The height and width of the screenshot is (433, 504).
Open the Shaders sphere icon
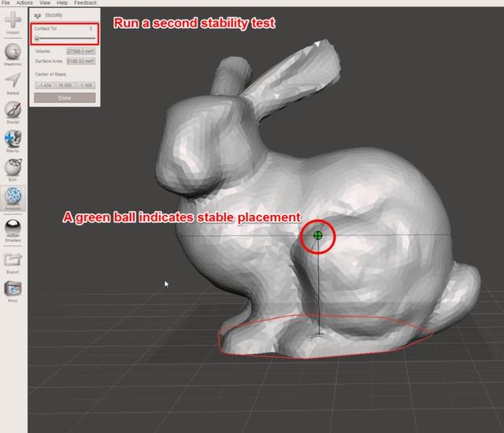tap(13, 227)
